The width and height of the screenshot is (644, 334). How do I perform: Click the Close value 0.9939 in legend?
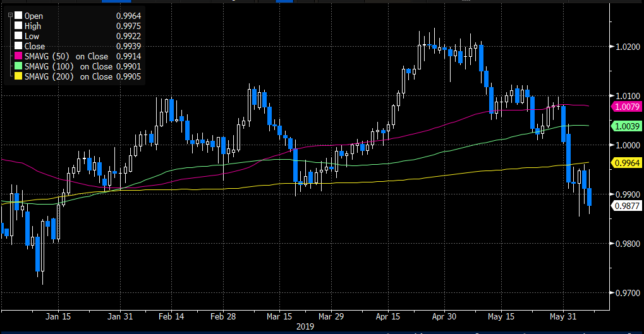[x=128, y=46]
